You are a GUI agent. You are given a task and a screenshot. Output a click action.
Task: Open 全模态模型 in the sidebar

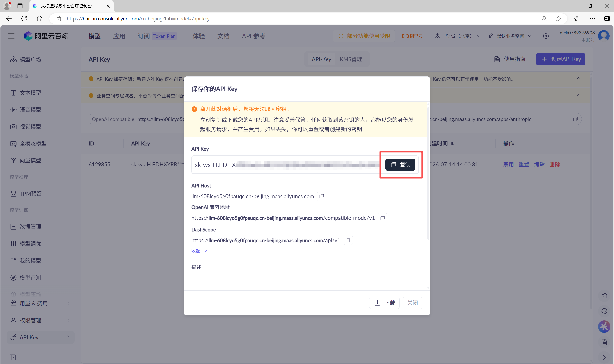click(28, 144)
